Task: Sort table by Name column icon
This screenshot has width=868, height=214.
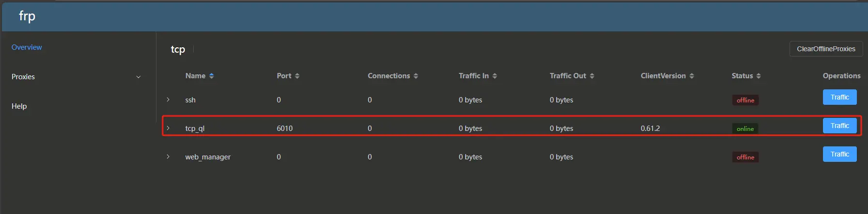Action: [x=212, y=76]
